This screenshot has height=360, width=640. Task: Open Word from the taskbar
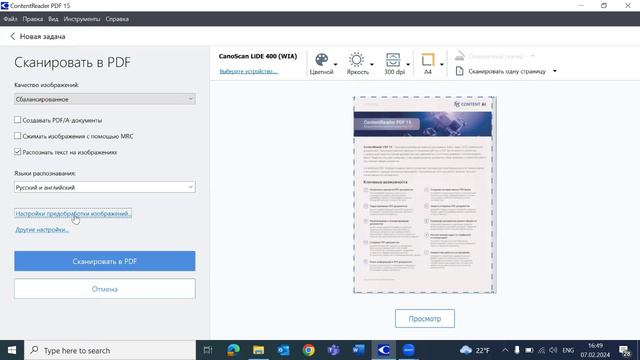click(x=358, y=350)
